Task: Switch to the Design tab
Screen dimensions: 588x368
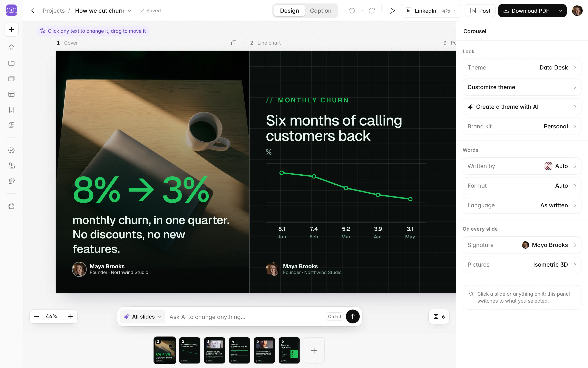Action: pos(289,11)
